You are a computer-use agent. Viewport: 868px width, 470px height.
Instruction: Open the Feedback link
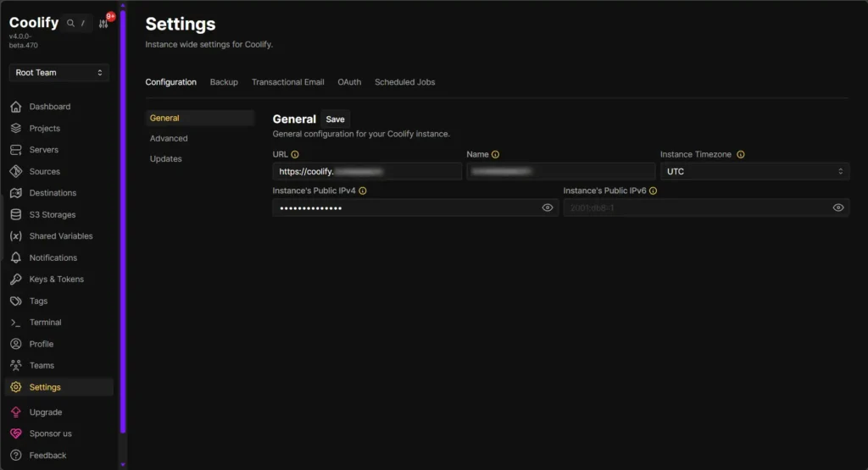47,455
